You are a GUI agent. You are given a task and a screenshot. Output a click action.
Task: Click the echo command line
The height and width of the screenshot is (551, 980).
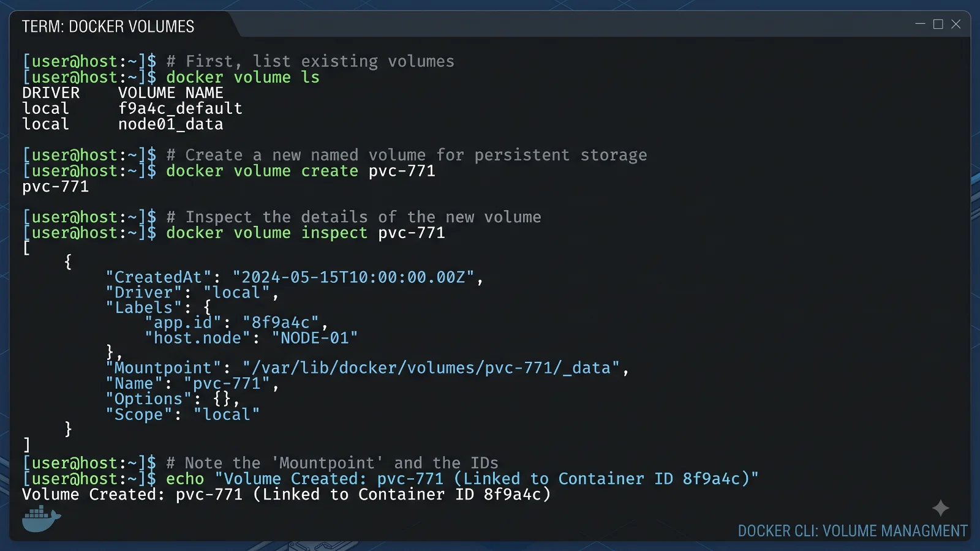(x=462, y=479)
